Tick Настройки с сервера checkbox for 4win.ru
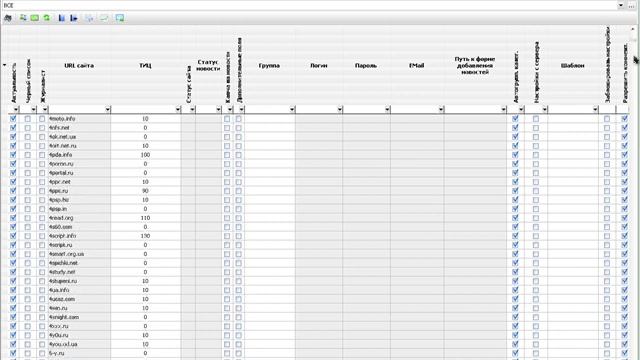This screenshot has height=360, width=640. tap(536, 308)
